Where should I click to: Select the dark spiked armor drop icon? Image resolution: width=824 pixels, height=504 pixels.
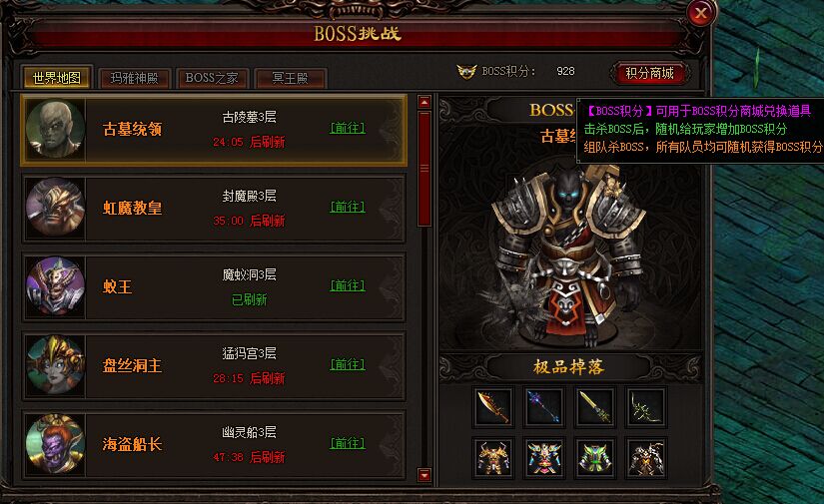(x=646, y=458)
